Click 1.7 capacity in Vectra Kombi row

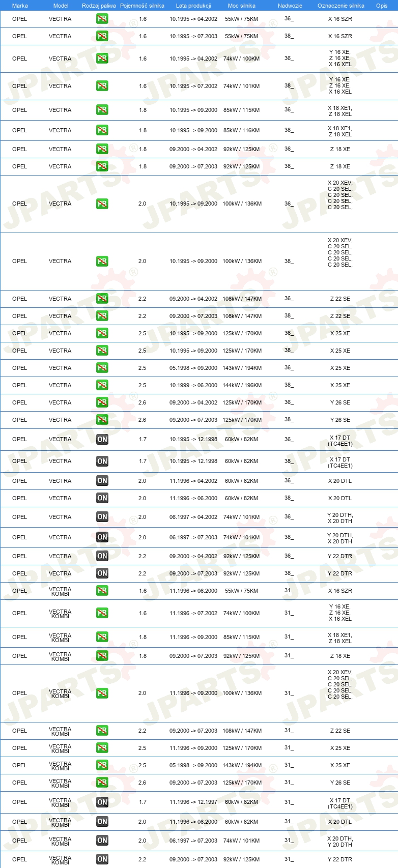point(143,802)
